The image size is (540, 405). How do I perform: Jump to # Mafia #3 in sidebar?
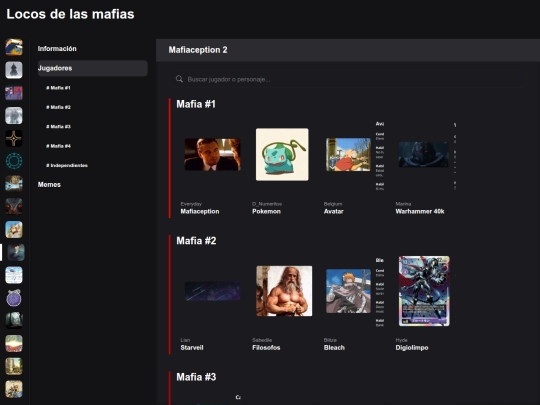(x=58, y=126)
